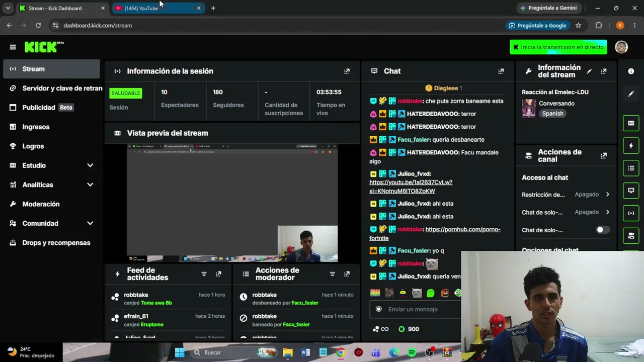Switch on the Chat de solo toggle

point(602,230)
